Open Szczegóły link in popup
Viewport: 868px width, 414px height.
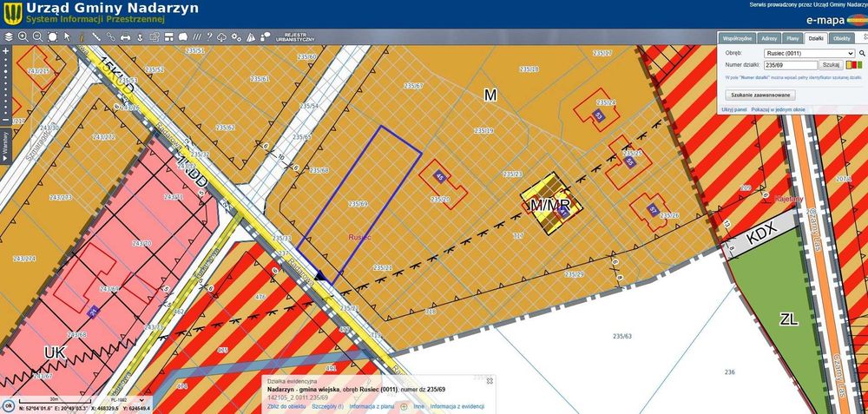(328, 407)
